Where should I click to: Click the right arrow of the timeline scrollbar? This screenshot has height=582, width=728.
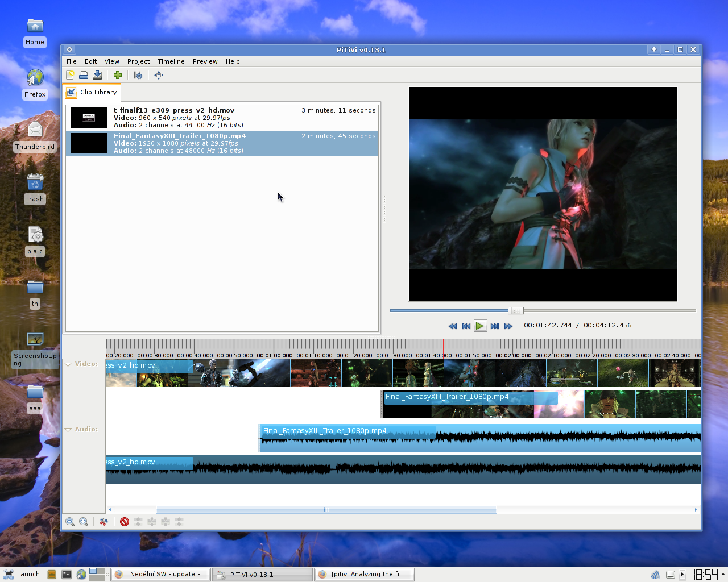696,509
